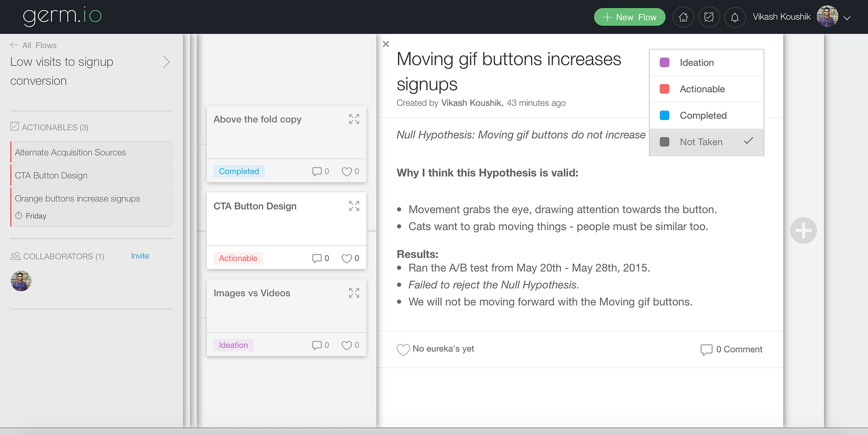The width and height of the screenshot is (868, 435).
Task: Choose the Completed status option
Action: pos(703,116)
